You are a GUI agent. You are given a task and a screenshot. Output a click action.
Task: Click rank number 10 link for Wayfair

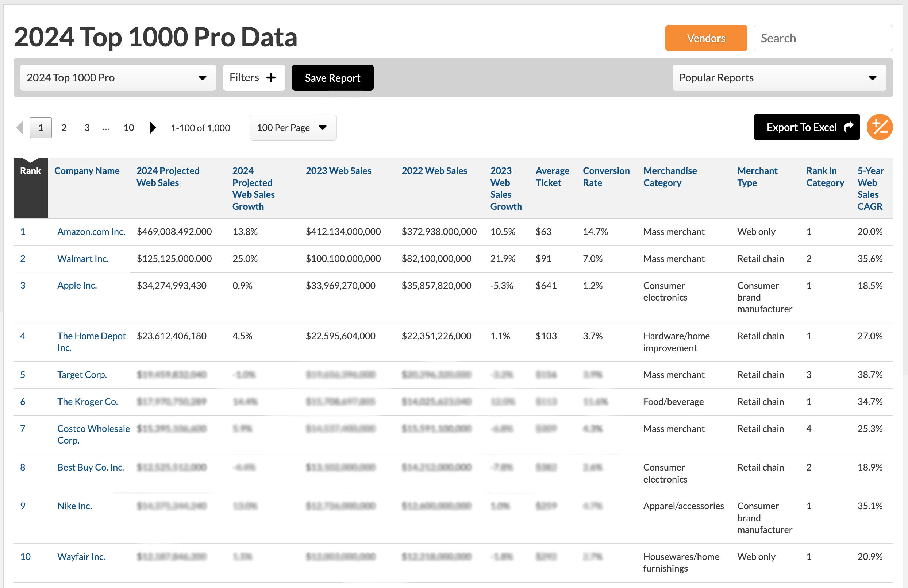coord(25,557)
